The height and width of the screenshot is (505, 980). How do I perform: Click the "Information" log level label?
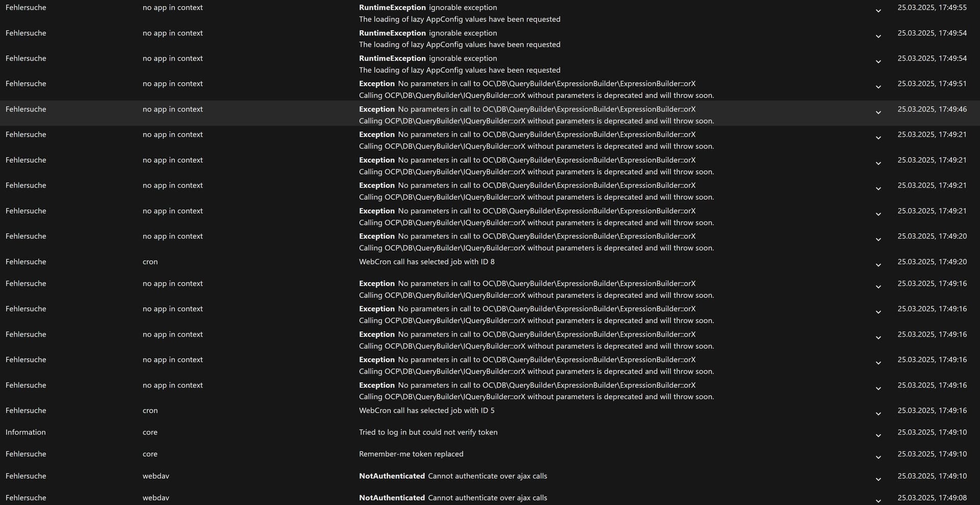pyautogui.click(x=26, y=432)
